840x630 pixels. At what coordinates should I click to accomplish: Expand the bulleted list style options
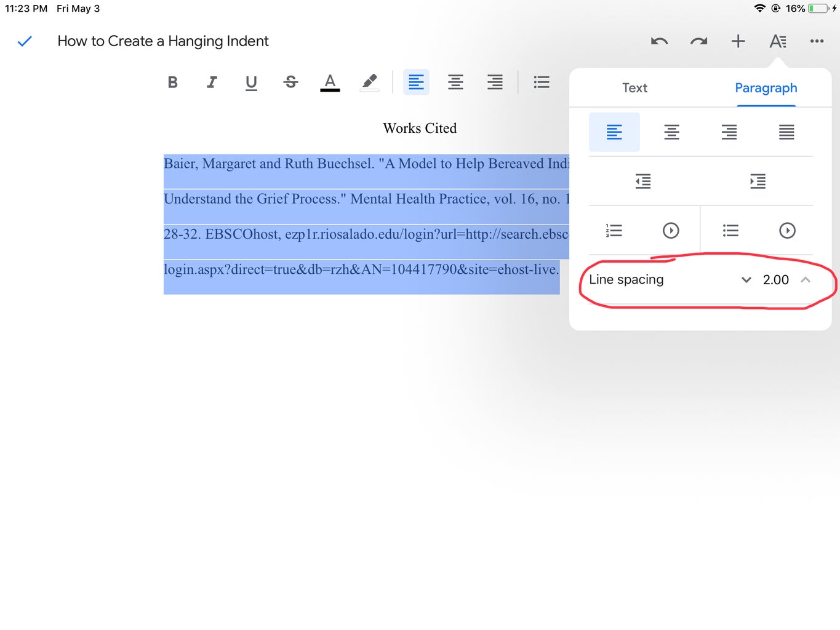click(787, 230)
